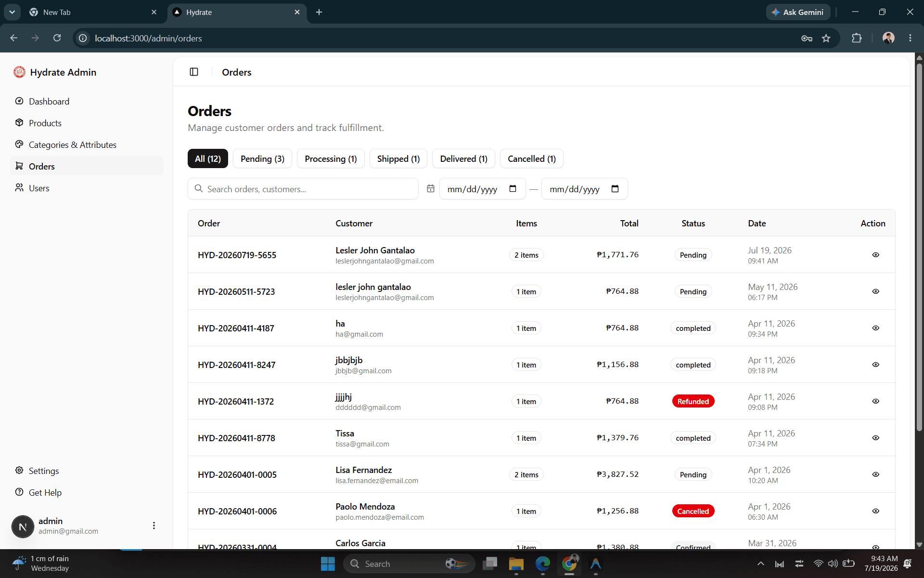
Task: Open the start date calendar picker
Action: click(513, 189)
